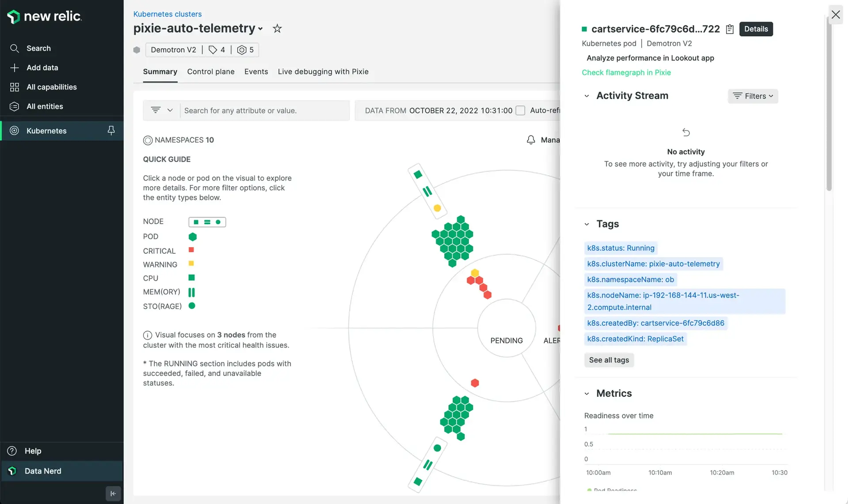Screen dimensions: 848x504
Task: Click the favorite star next to cluster name
Action: point(277,29)
